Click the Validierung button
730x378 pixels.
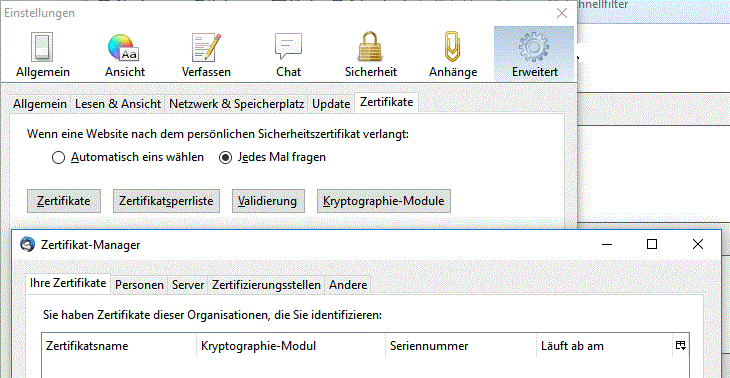point(268,201)
